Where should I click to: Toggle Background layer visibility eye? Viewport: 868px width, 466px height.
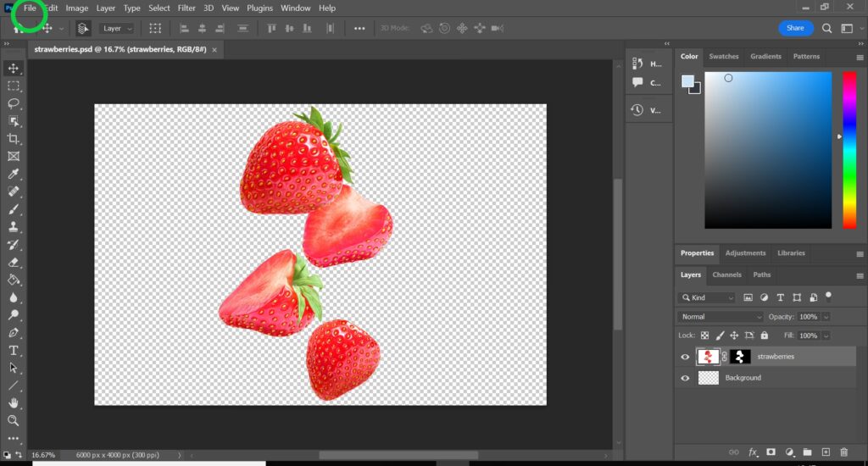coord(685,378)
